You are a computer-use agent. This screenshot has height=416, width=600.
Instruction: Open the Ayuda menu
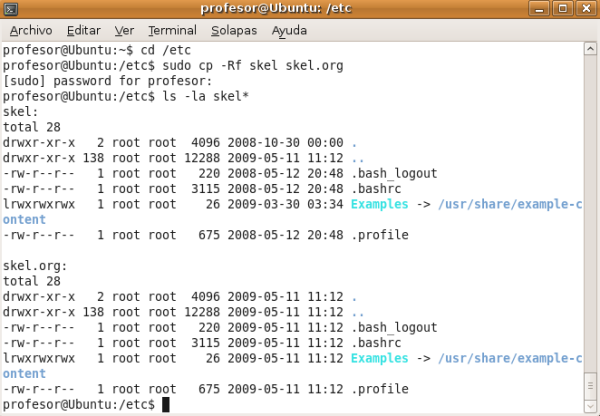coord(289,30)
